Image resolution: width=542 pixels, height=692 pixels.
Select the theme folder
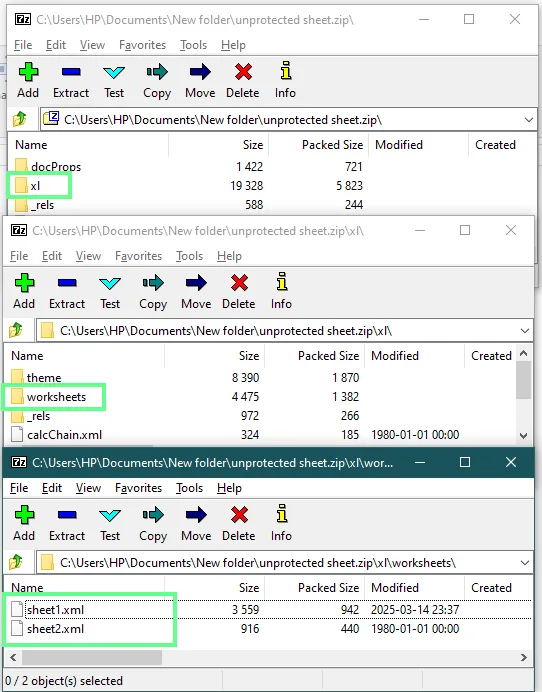[x=36, y=377]
